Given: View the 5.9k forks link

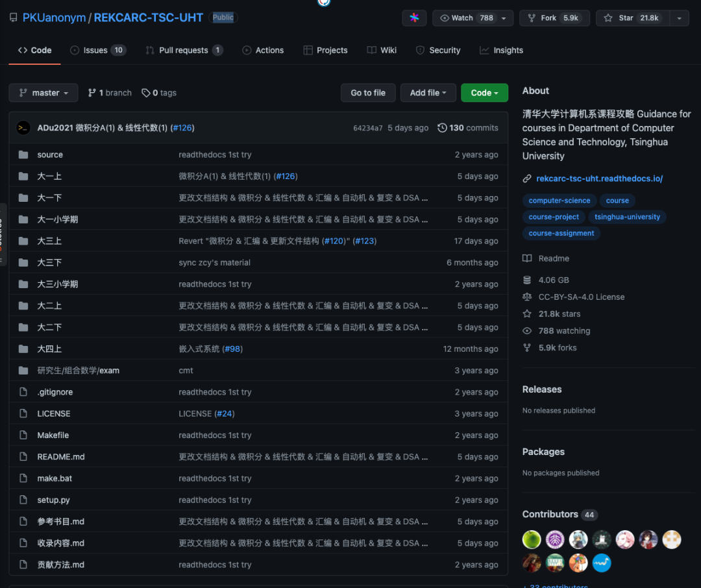Looking at the screenshot, I should click(x=557, y=348).
